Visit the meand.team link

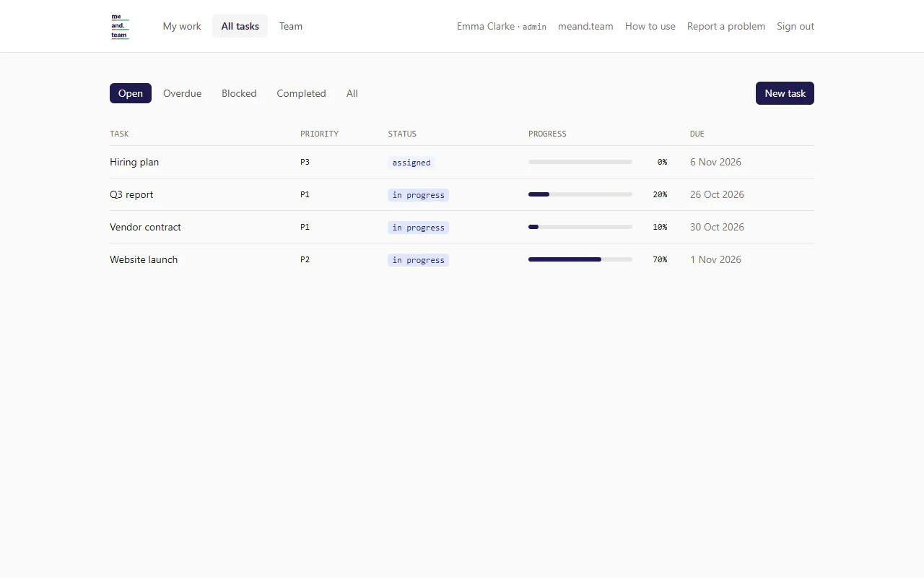[x=585, y=26]
